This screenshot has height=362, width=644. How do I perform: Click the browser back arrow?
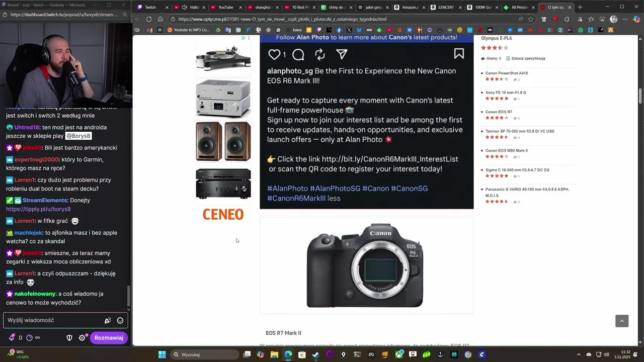(137, 19)
